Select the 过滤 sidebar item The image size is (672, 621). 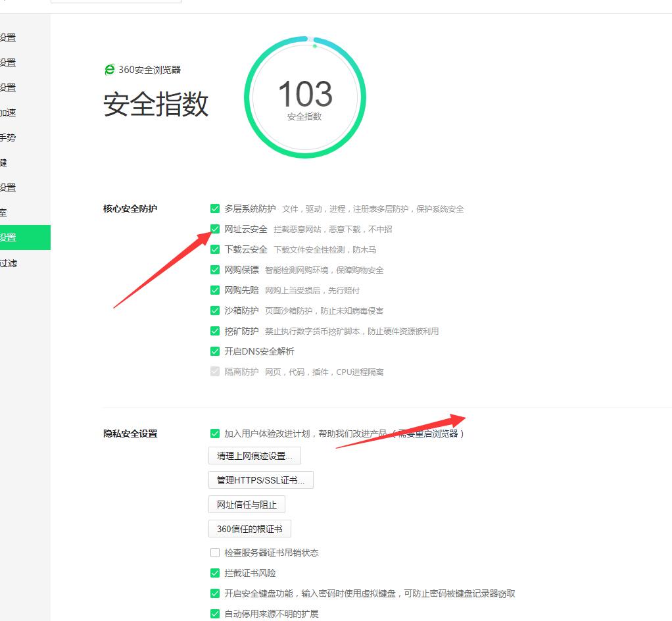click(x=10, y=262)
